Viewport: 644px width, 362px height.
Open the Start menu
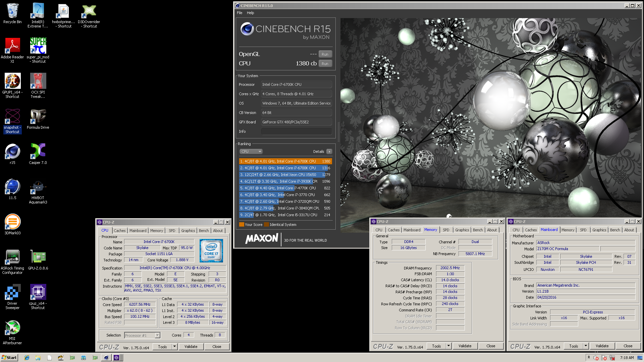9,358
